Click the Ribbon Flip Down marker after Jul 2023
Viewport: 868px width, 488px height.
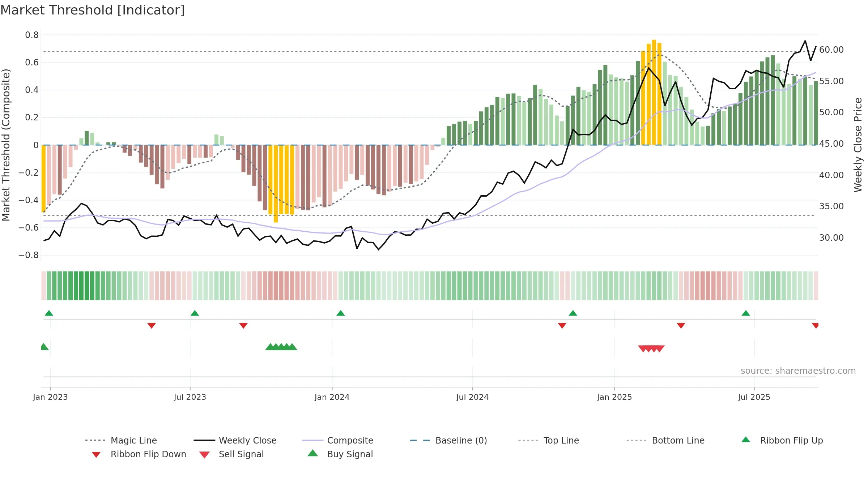243,326
